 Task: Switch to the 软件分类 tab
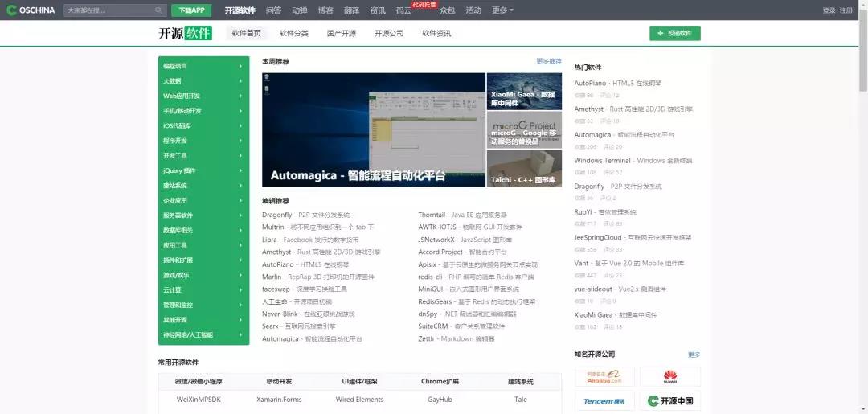pyautogui.click(x=294, y=33)
